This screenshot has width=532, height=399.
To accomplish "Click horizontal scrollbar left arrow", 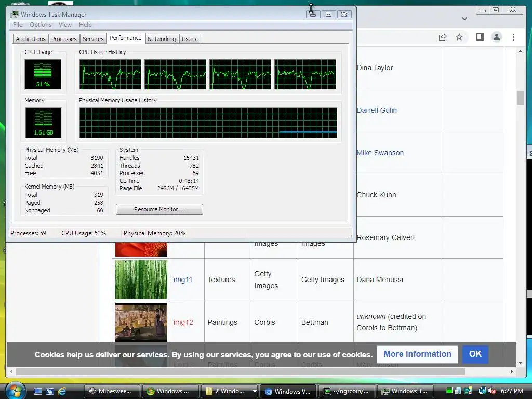I will pyautogui.click(x=11, y=372).
